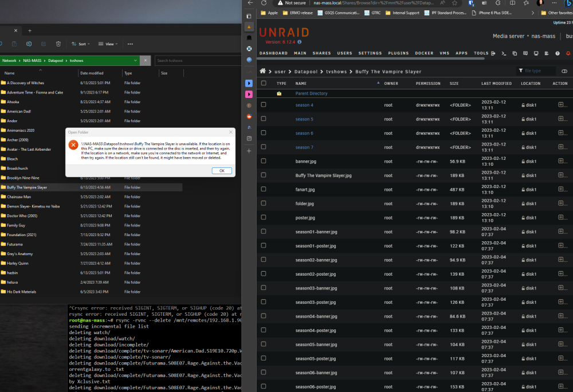Open the Parent Directory link
The width and height of the screenshot is (573, 392).
(x=311, y=93)
